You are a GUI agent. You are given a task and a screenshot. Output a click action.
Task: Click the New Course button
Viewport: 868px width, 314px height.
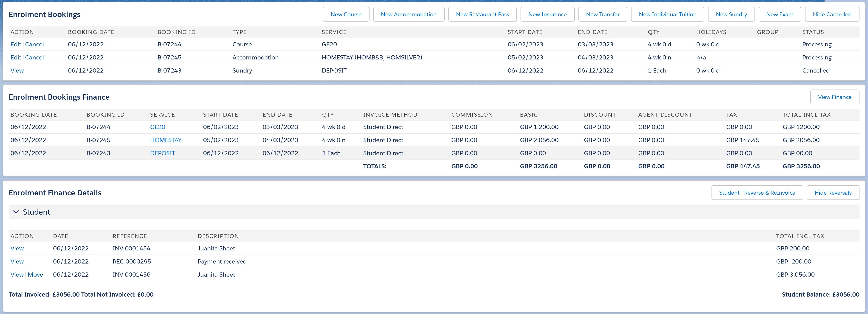tap(346, 14)
